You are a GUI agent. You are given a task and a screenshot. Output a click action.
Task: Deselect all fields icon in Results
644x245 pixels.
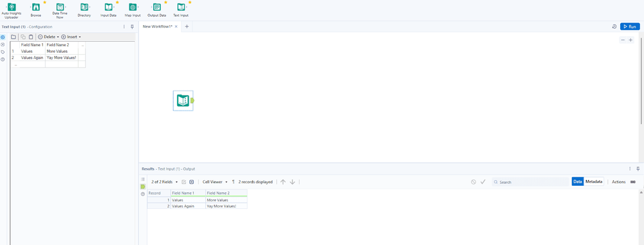point(191,182)
